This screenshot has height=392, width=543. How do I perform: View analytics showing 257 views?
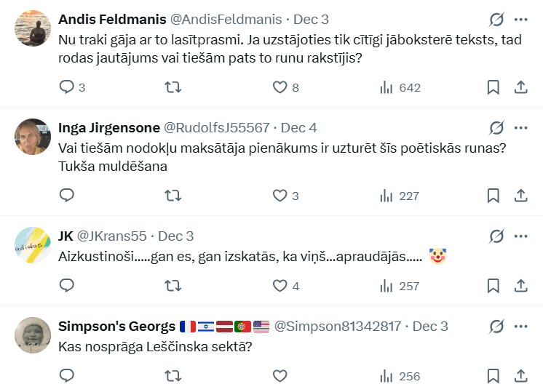click(x=400, y=286)
